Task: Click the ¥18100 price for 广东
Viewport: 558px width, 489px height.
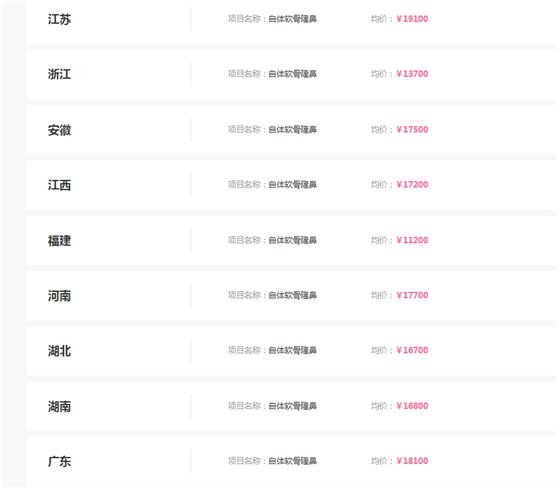Action: point(412,461)
